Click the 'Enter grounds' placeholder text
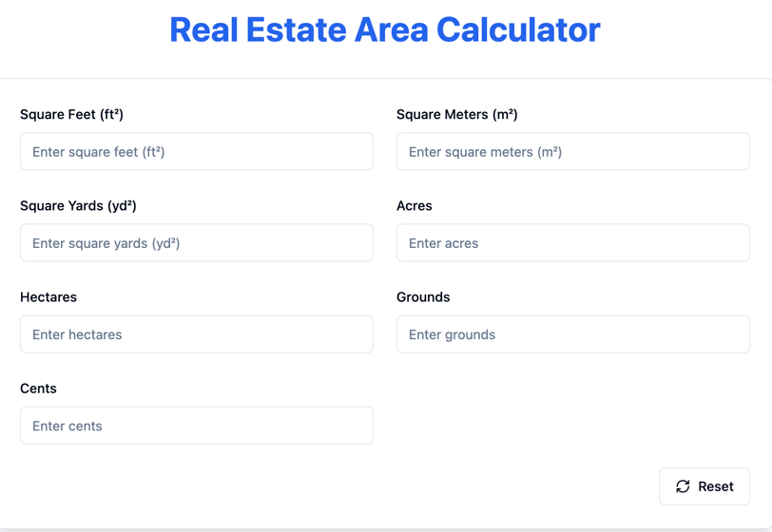 pyautogui.click(x=452, y=334)
